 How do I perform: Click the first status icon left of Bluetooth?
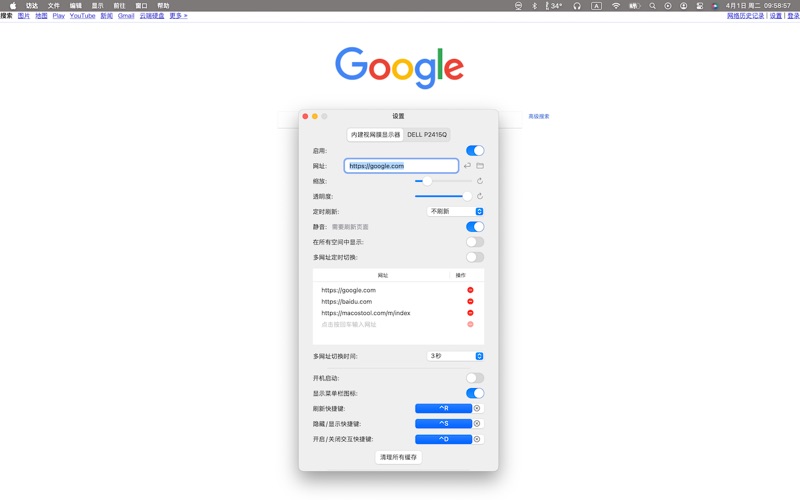click(x=518, y=6)
